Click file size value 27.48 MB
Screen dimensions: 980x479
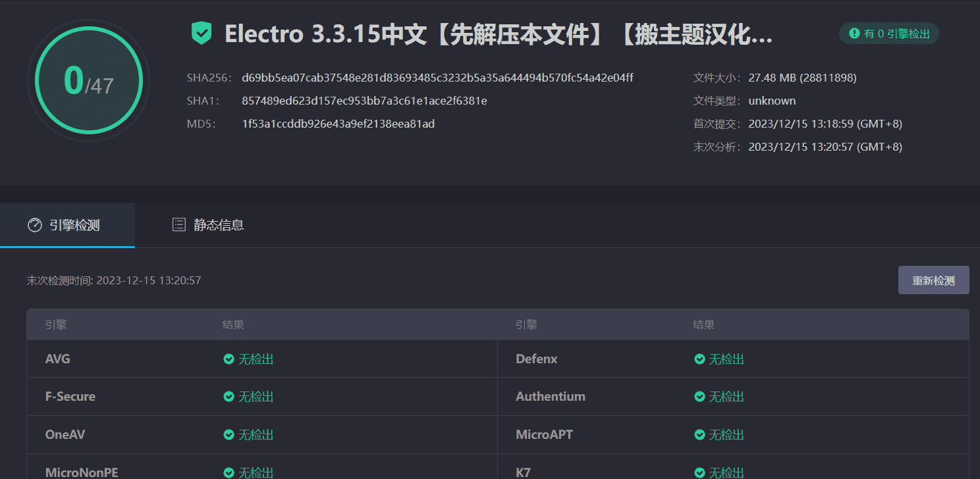[802, 78]
